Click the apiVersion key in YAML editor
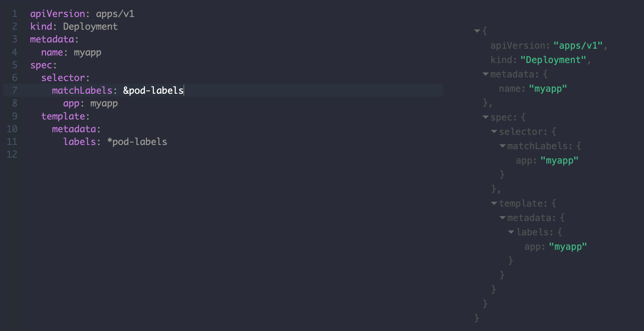 click(x=57, y=14)
